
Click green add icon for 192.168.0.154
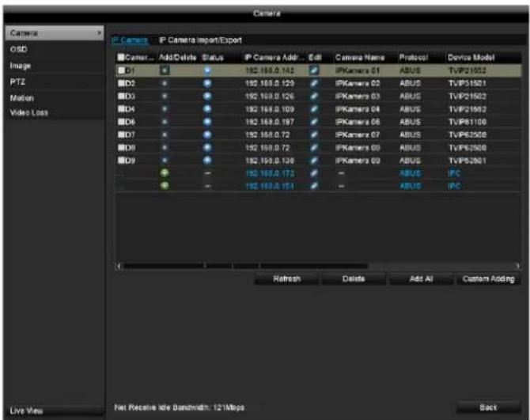coord(165,186)
